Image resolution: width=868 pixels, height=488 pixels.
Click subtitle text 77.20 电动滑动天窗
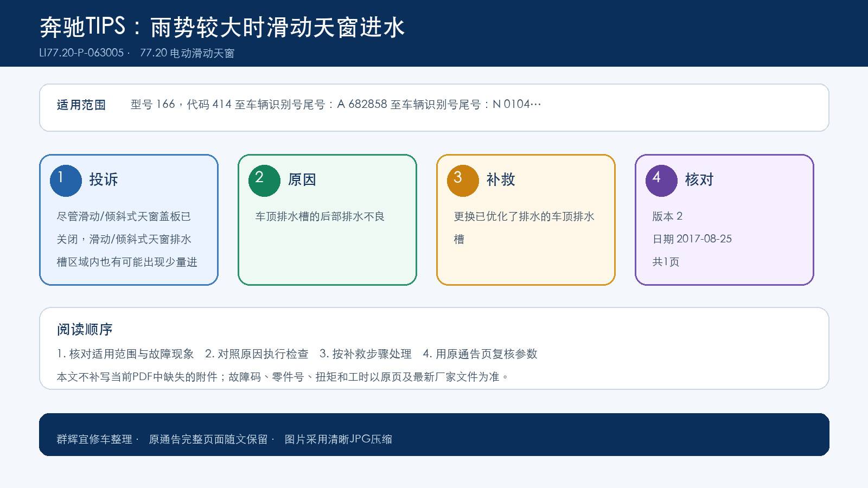tap(187, 53)
